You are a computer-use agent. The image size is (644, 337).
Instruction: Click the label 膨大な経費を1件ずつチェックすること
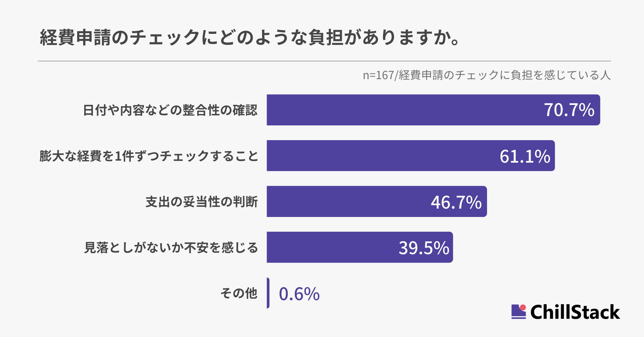click(x=149, y=156)
